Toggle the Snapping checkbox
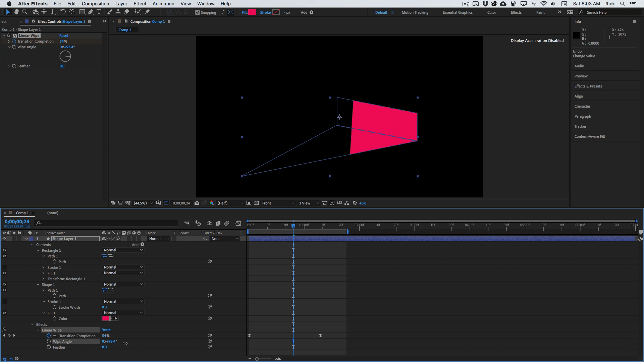 point(198,12)
